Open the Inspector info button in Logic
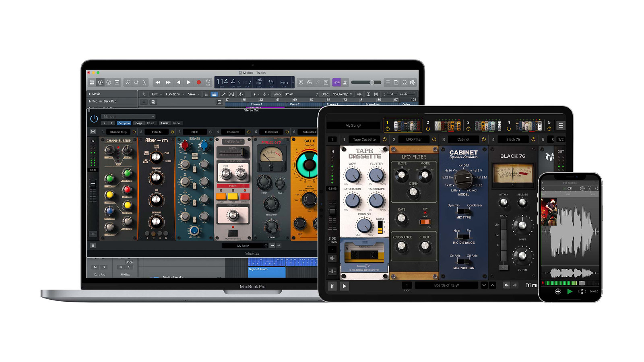644x362 pixels. [100, 82]
